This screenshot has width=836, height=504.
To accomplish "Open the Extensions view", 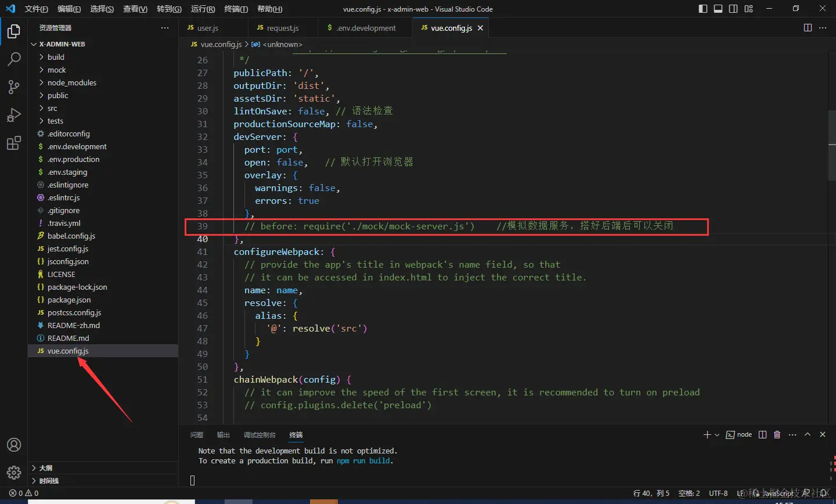I will [x=14, y=143].
